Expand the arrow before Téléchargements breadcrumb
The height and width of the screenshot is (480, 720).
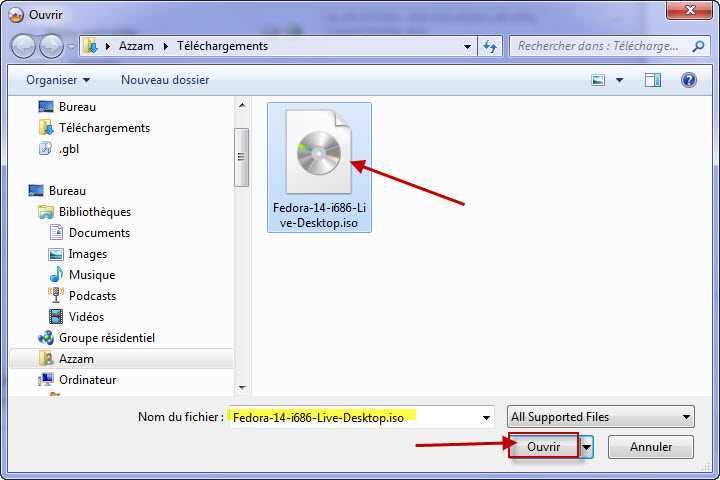pyautogui.click(x=166, y=46)
